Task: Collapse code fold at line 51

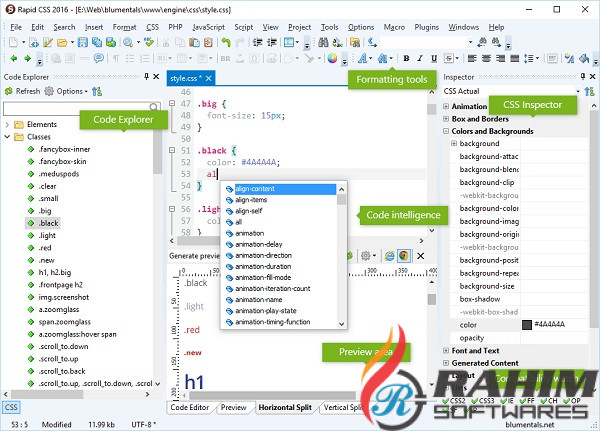Action: [172, 150]
